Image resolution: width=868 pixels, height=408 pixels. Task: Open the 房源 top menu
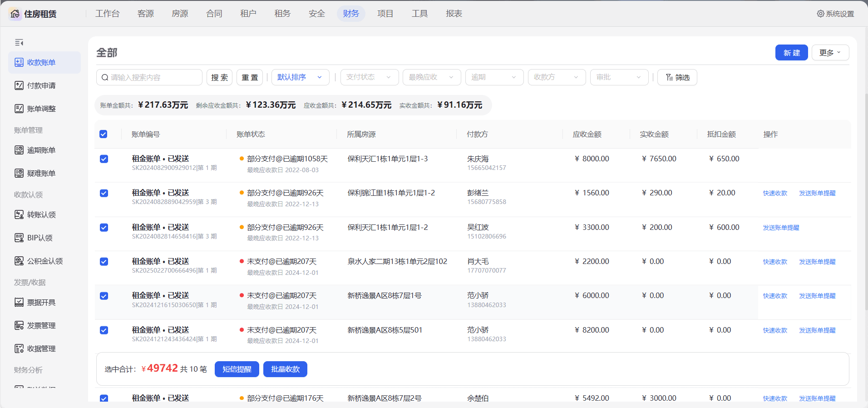pos(180,14)
